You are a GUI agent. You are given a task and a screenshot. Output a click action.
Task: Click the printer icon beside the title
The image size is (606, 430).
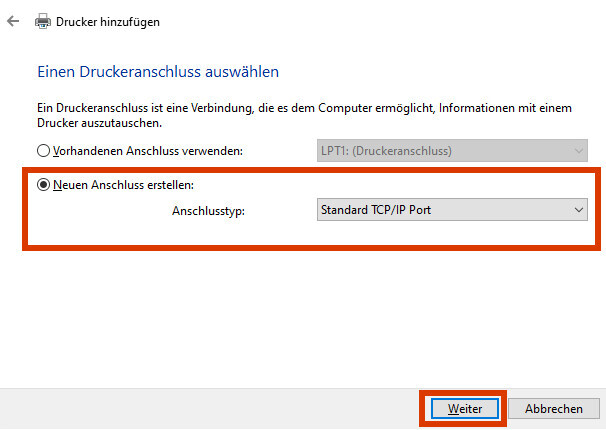(x=43, y=21)
